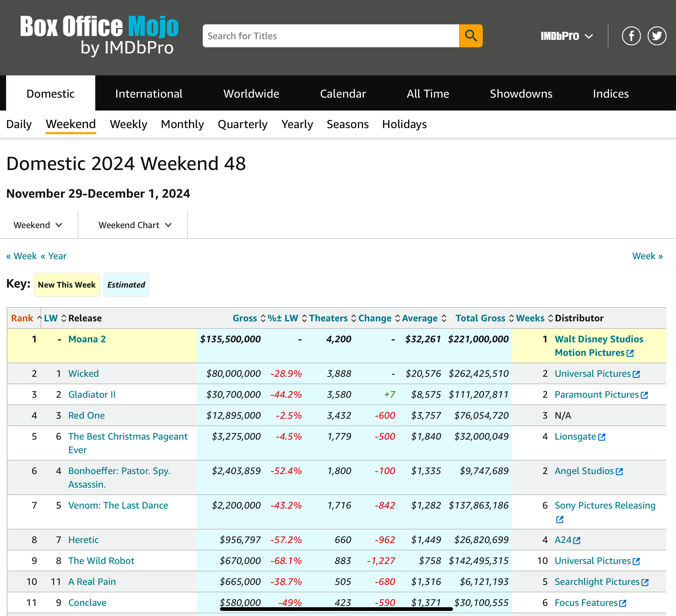This screenshot has height=616, width=676.
Task: Open external link icon beside Focus Features
Action: (623, 603)
